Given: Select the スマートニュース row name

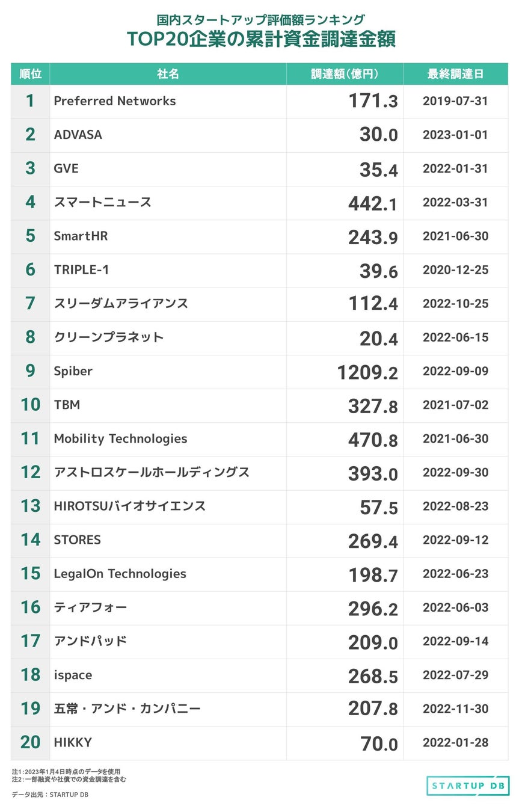Looking at the screenshot, I should [x=102, y=202].
